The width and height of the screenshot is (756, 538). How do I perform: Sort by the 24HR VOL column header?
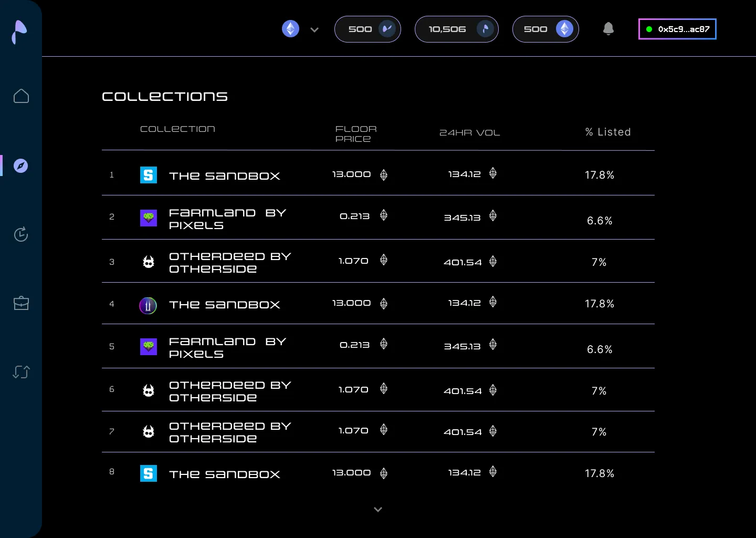[469, 133]
